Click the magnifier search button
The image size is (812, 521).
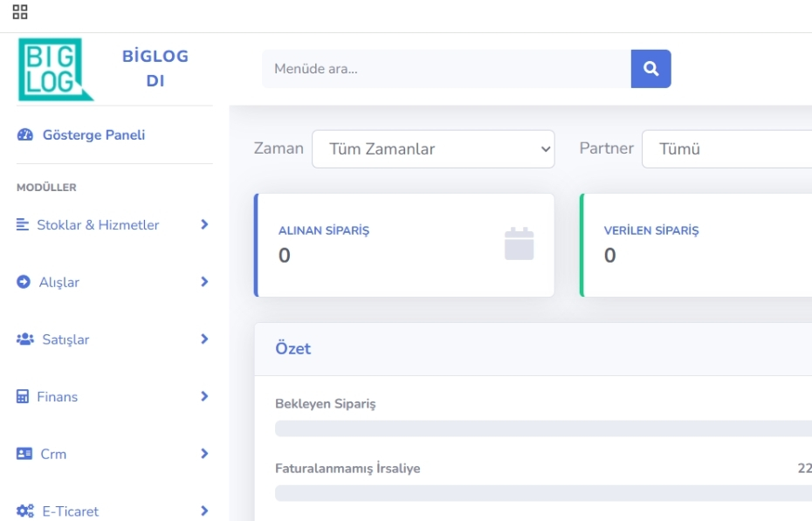coord(650,69)
